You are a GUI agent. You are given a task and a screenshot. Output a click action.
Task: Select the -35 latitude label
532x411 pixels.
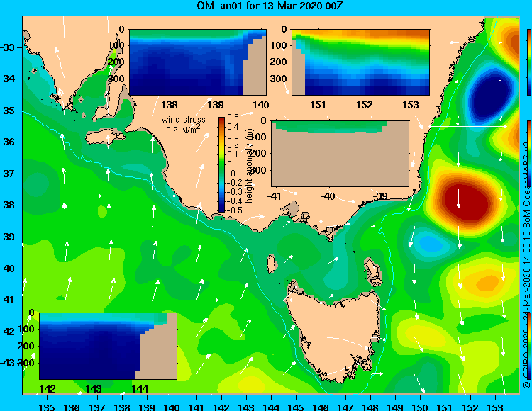pyautogui.click(x=8, y=111)
